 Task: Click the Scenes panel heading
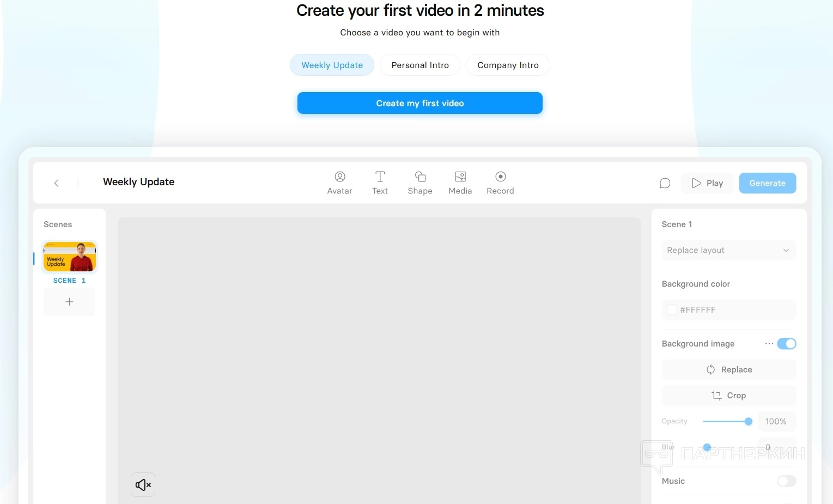[58, 224]
